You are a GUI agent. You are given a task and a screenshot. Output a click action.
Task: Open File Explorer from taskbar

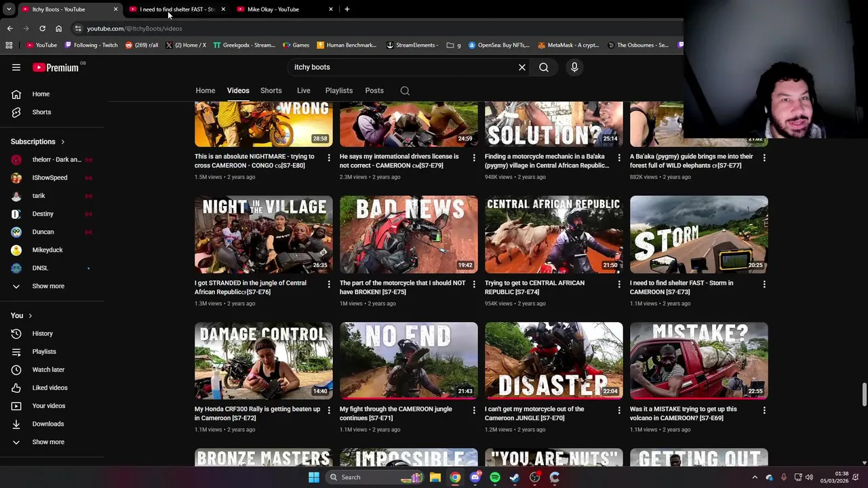pyautogui.click(x=435, y=477)
